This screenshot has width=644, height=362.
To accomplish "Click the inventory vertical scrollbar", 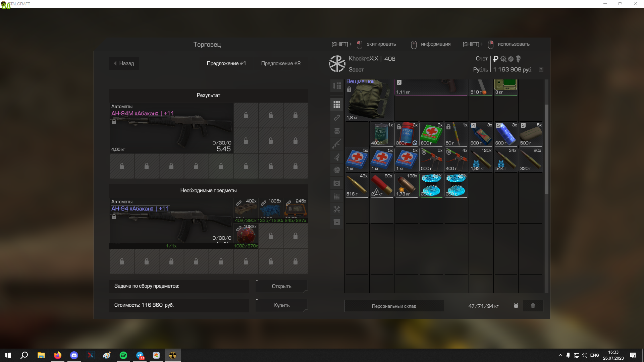I will coord(546,149).
